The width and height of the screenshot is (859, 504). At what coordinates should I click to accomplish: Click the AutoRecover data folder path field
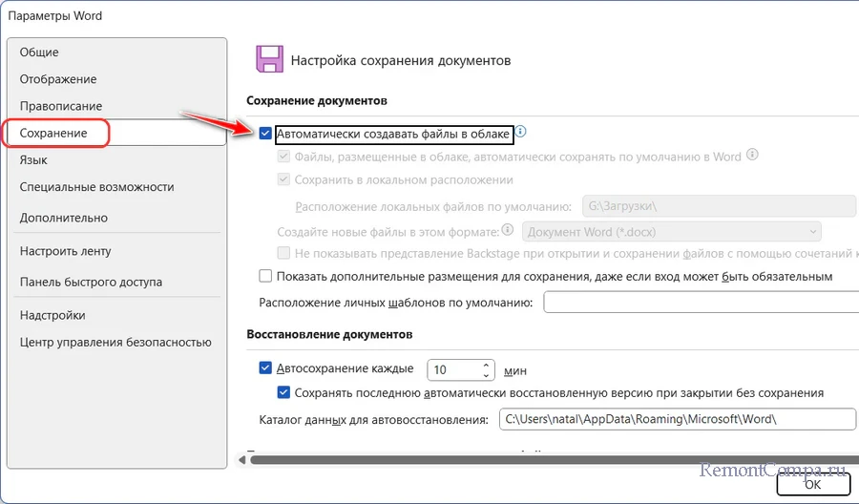tap(677, 419)
